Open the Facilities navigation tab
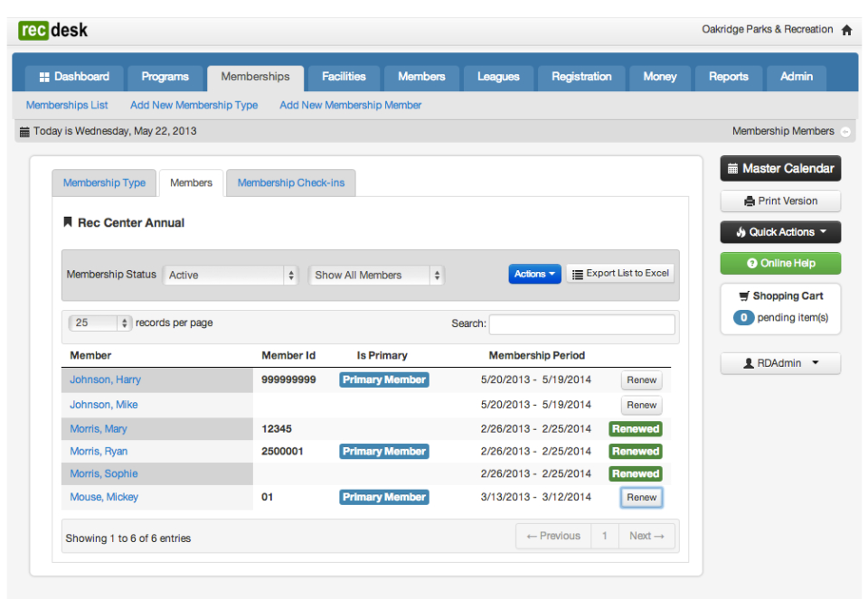Viewport: 868px width, 599px height. click(344, 77)
